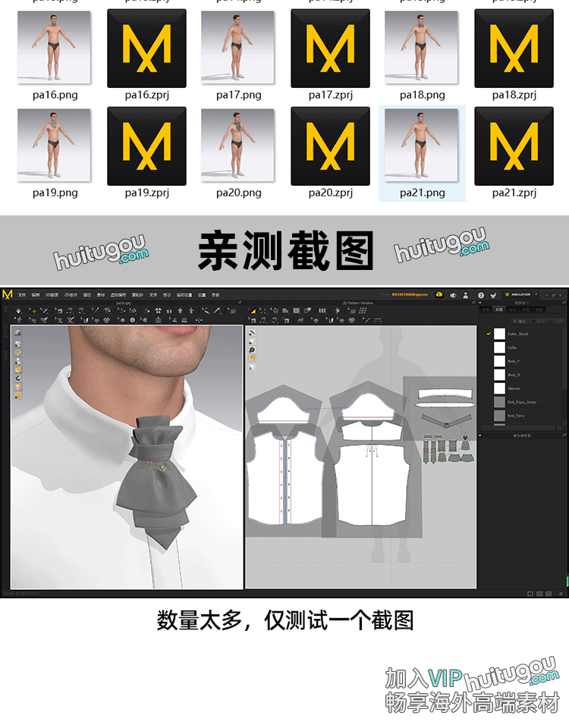Viewport: 569px width, 728px height.
Task: Click the leftmost layout icon in bottom status bar
Action: (x=530, y=594)
